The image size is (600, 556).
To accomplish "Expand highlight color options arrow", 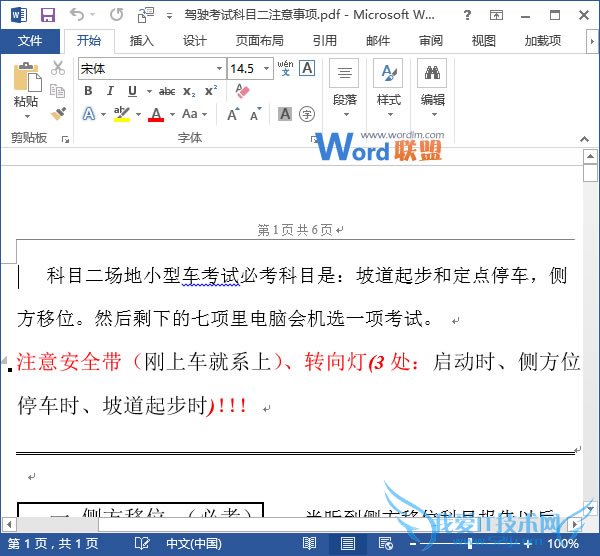I will tap(138, 114).
